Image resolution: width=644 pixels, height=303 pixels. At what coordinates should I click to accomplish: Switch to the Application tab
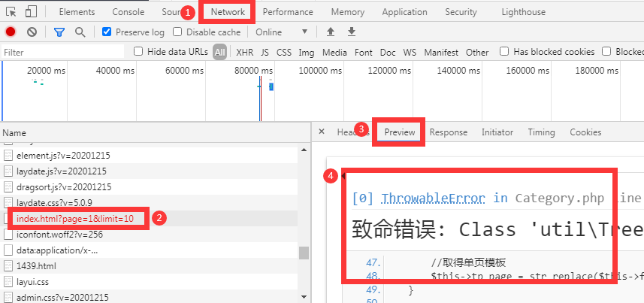[404, 12]
